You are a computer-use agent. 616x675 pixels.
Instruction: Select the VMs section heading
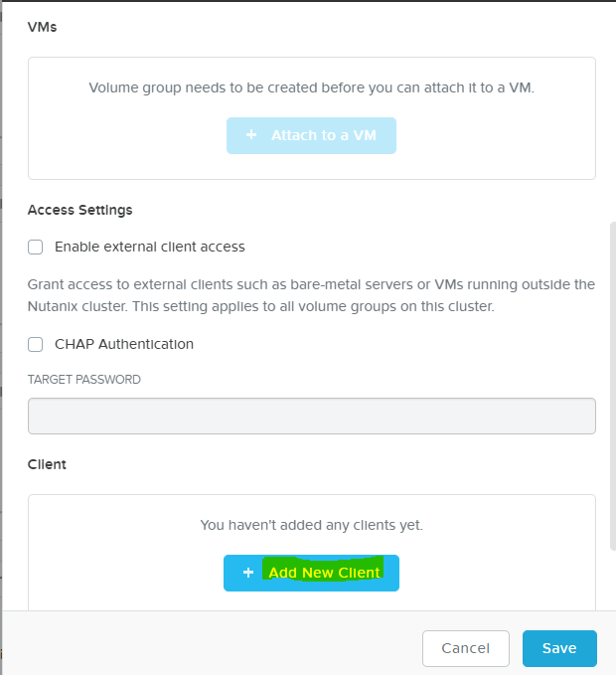(43, 28)
